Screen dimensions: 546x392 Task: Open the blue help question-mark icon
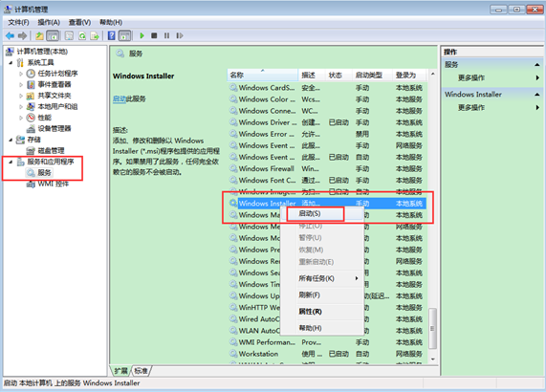(x=112, y=35)
